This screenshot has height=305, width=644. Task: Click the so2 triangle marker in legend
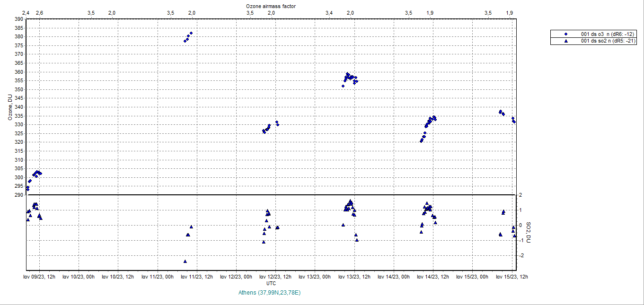pyautogui.click(x=565, y=41)
